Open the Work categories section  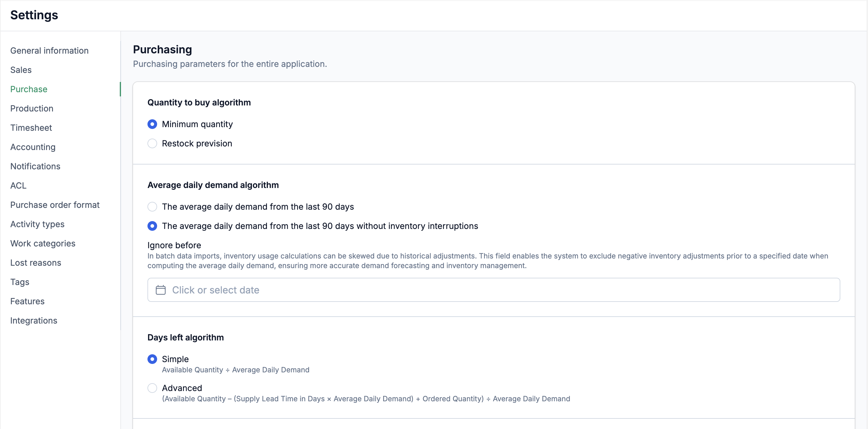pos(43,243)
